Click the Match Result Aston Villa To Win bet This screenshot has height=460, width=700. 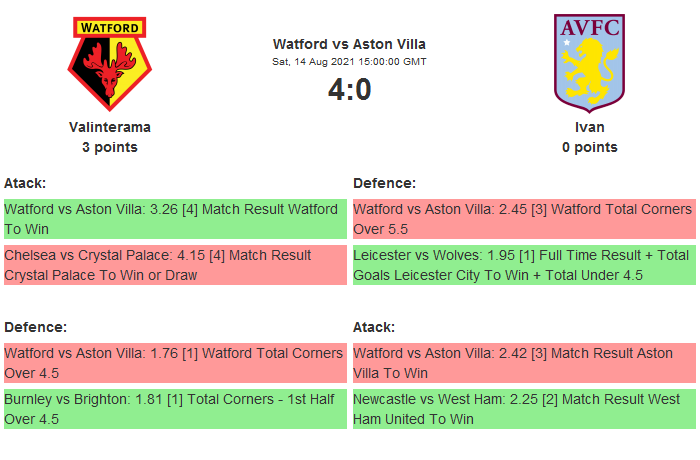coord(524,363)
